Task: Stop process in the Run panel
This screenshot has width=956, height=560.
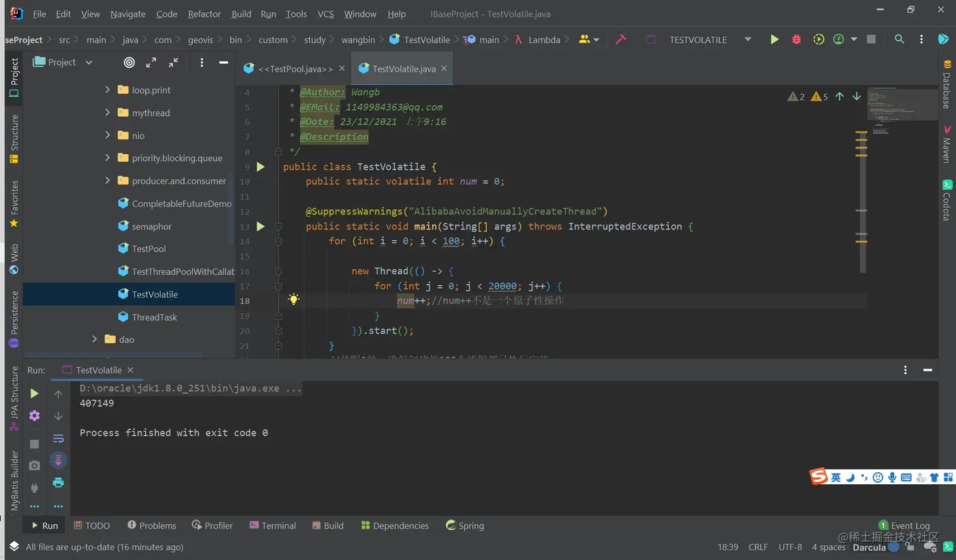Action: pyautogui.click(x=34, y=444)
